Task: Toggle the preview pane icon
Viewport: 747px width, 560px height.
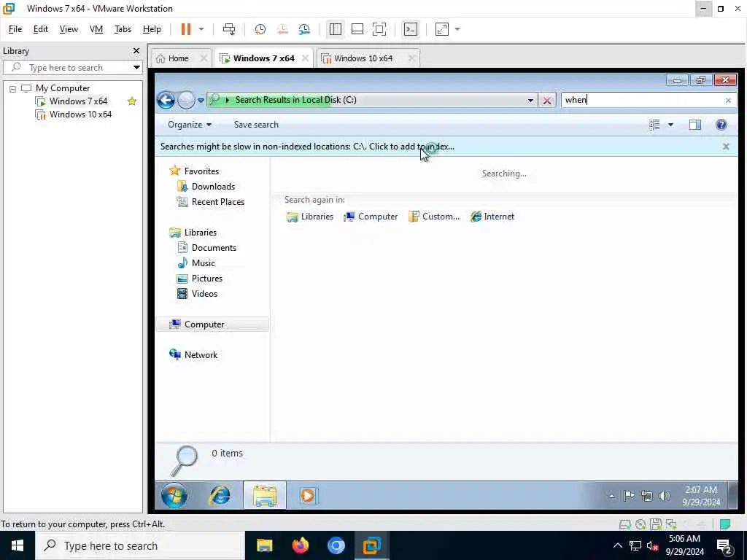Action: pos(695,125)
